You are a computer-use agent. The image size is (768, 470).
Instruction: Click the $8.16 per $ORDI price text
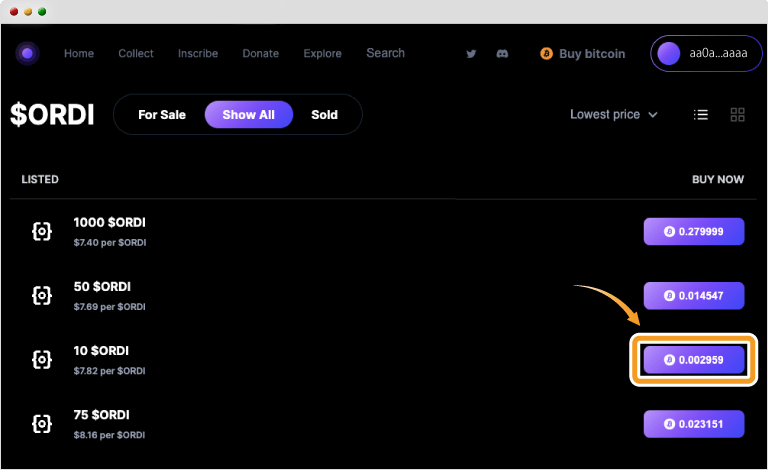pyautogui.click(x=109, y=435)
